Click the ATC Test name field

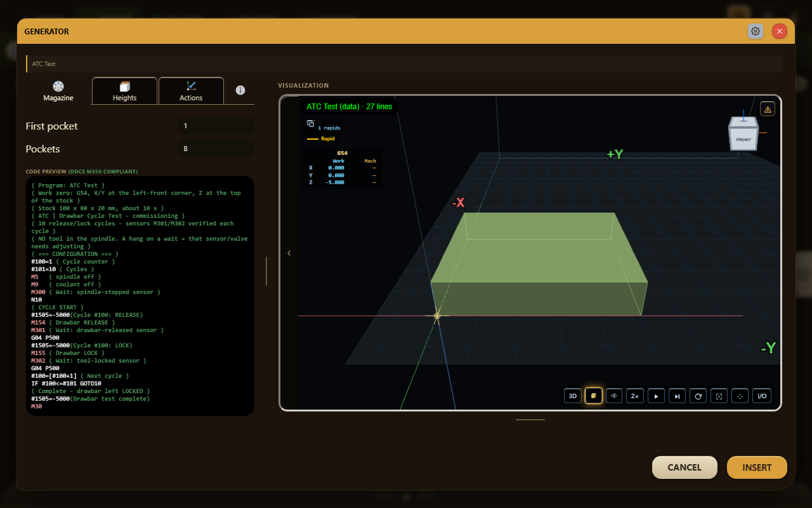[404, 63]
